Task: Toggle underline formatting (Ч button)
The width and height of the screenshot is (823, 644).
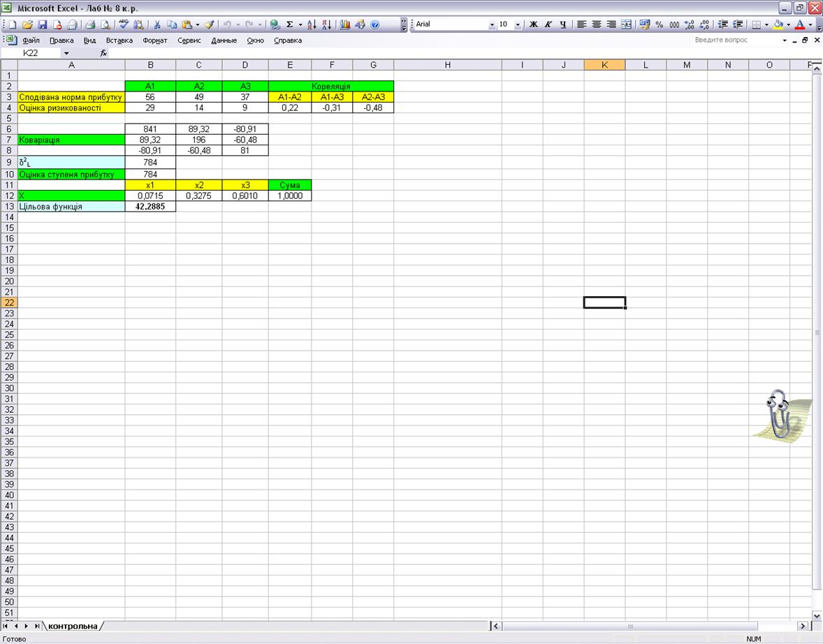Action: point(562,24)
